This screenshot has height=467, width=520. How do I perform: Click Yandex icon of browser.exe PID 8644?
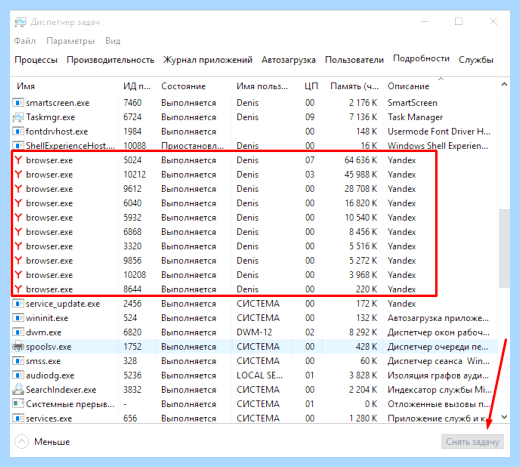[x=18, y=289]
